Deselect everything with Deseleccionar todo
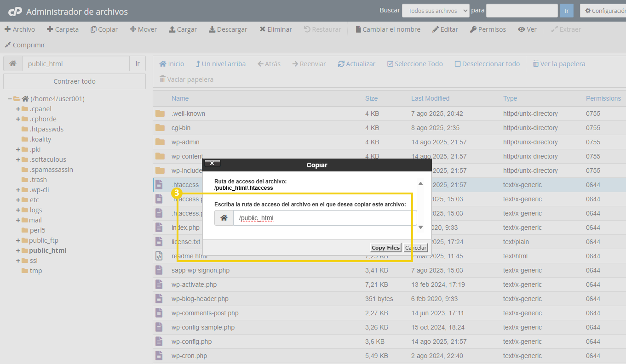 click(487, 63)
